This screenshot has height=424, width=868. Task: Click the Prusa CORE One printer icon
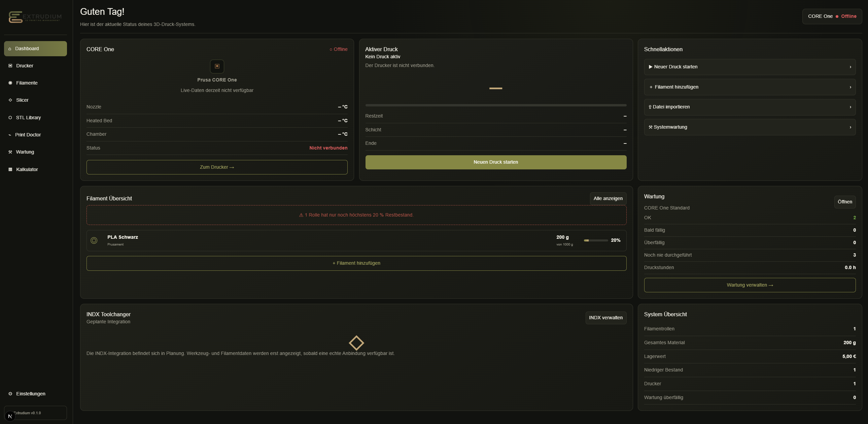(217, 66)
